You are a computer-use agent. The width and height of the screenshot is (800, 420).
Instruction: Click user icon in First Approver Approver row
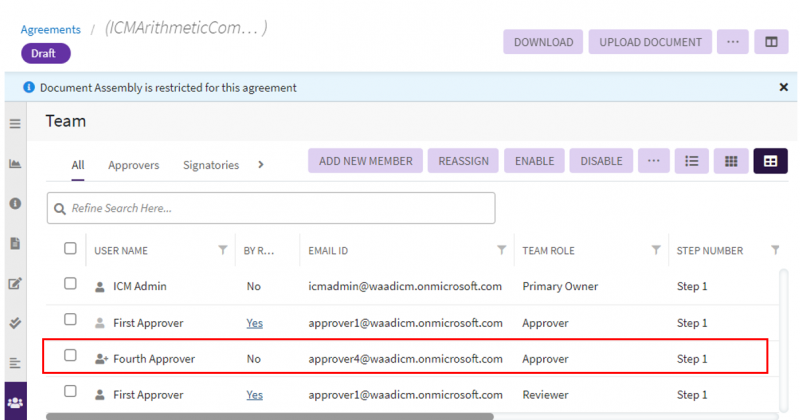[100, 323]
